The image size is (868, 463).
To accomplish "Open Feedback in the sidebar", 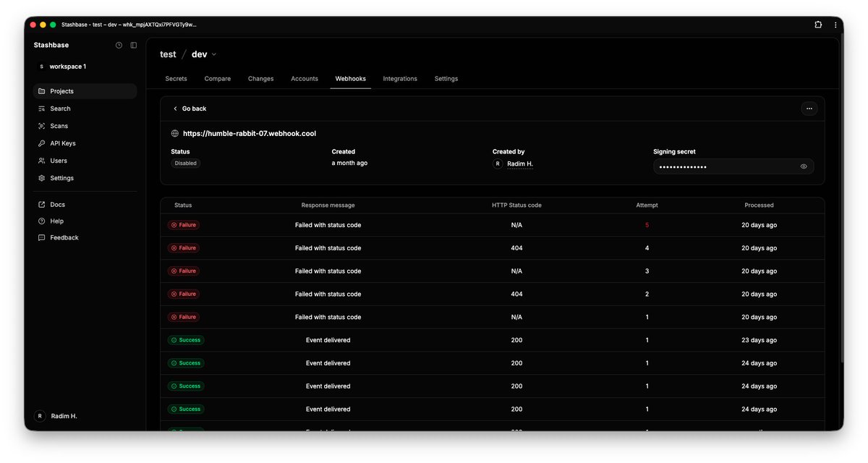I will pos(85,237).
